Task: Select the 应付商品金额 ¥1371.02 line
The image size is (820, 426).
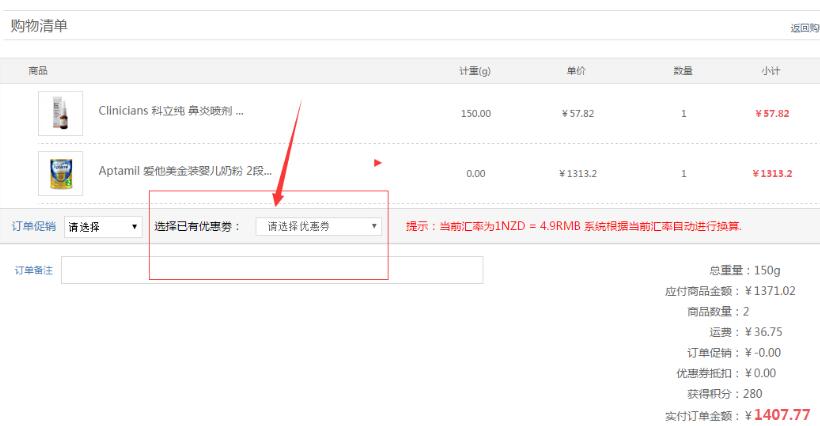Action: coord(730,291)
